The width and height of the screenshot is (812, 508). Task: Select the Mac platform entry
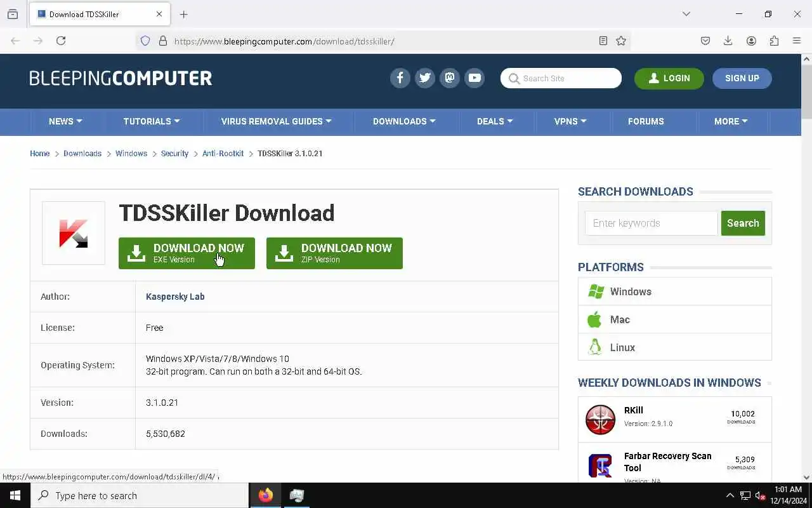click(675, 319)
